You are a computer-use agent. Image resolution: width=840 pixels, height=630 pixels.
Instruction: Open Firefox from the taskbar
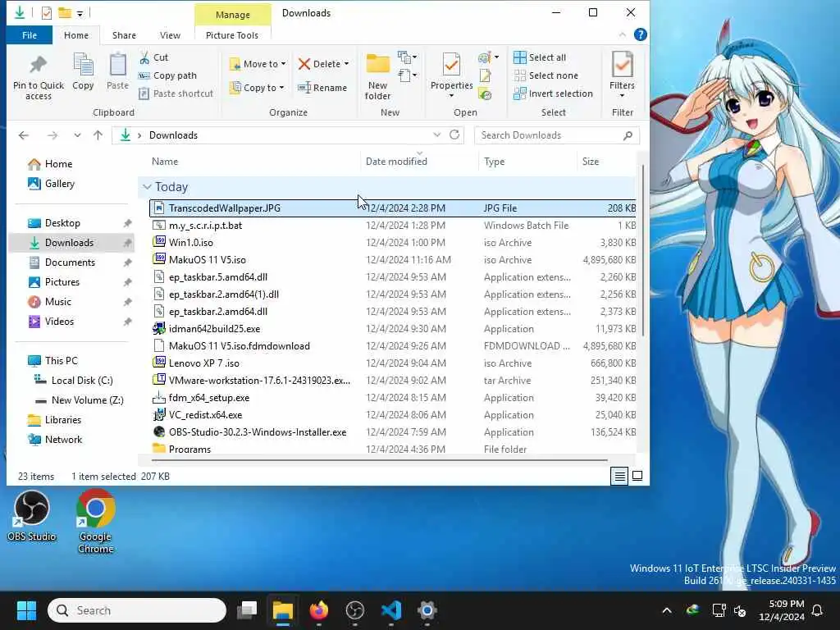pos(319,610)
